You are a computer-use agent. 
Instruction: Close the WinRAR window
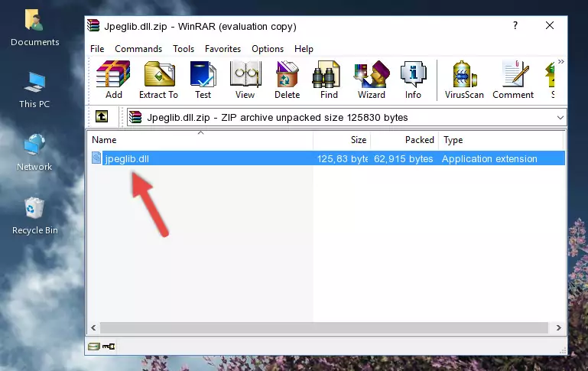click(x=550, y=25)
